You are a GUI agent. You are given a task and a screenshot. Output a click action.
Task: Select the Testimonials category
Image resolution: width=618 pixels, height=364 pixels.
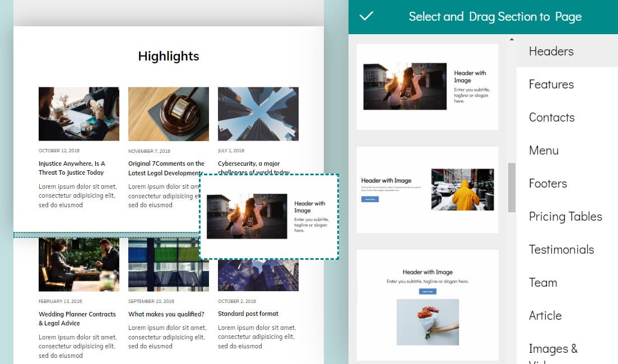(x=561, y=249)
